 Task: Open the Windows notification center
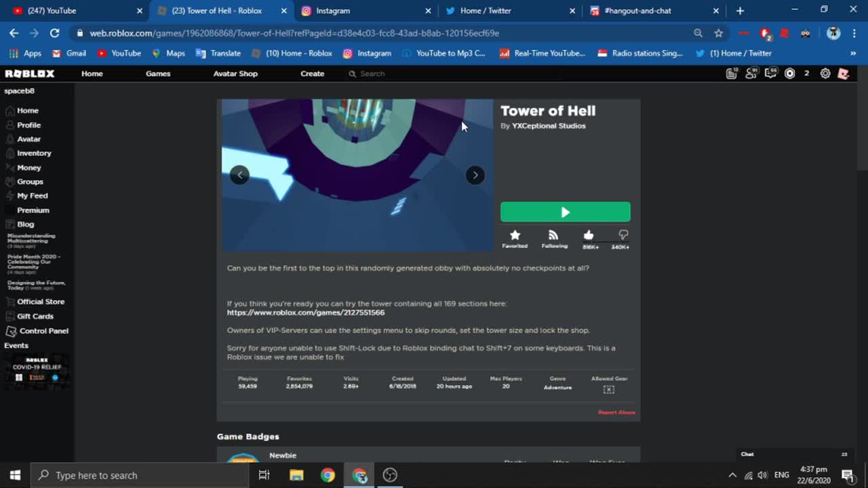coord(848,475)
